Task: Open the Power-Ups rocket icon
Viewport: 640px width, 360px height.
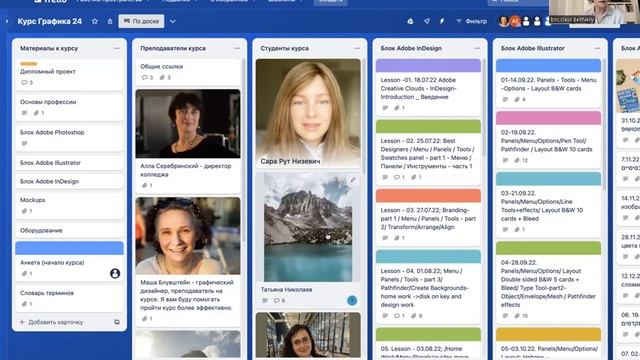Action: [427, 21]
